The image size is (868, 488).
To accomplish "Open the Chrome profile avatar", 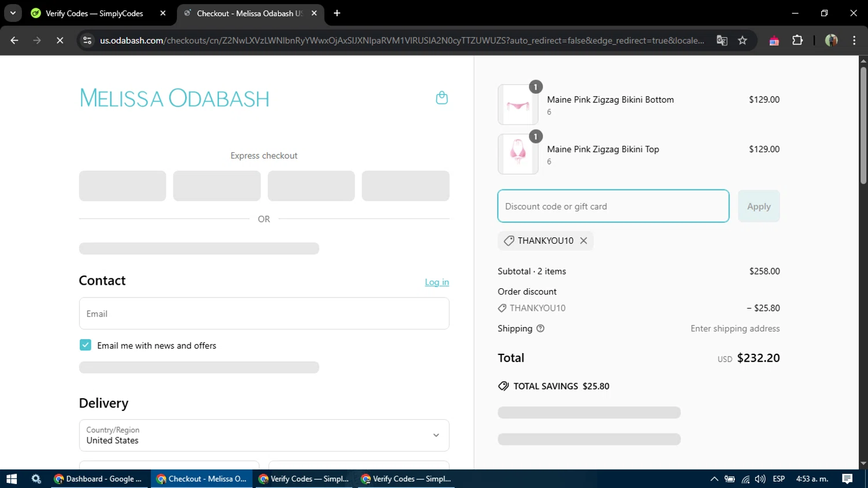I will 832,41.
